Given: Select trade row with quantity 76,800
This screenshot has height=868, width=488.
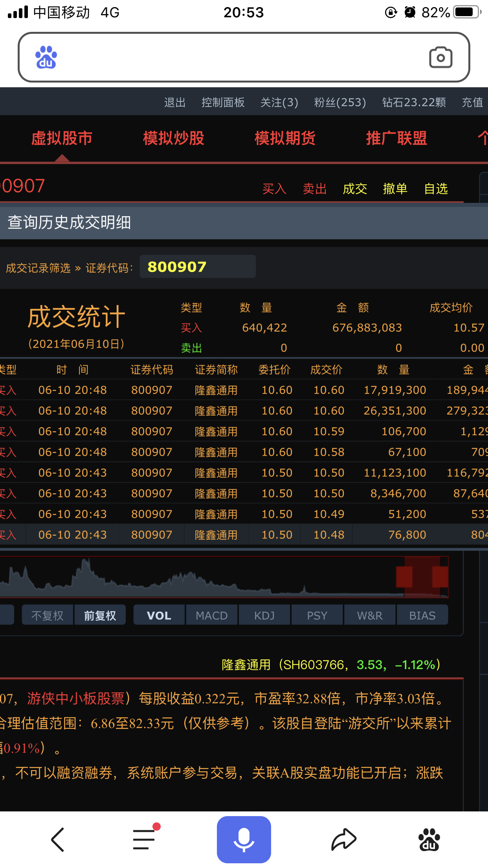Looking at the screenshot, I should [244, 535].
